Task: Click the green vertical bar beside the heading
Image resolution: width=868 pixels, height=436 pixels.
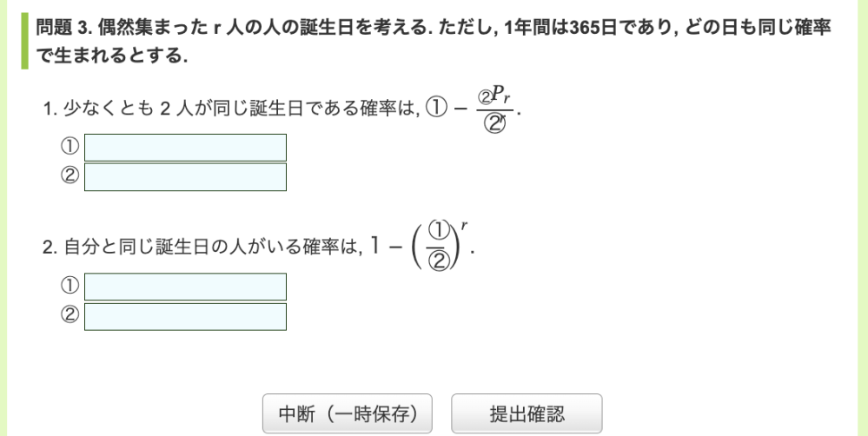Action: pyautogui.click(x=25, y=41)
